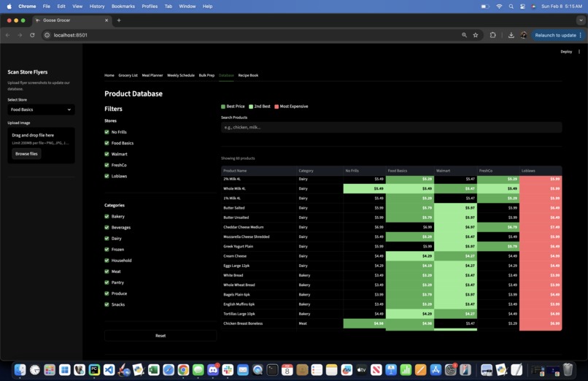
Task: Uncheck the Bakery category filter
Action: click(107, 216)
